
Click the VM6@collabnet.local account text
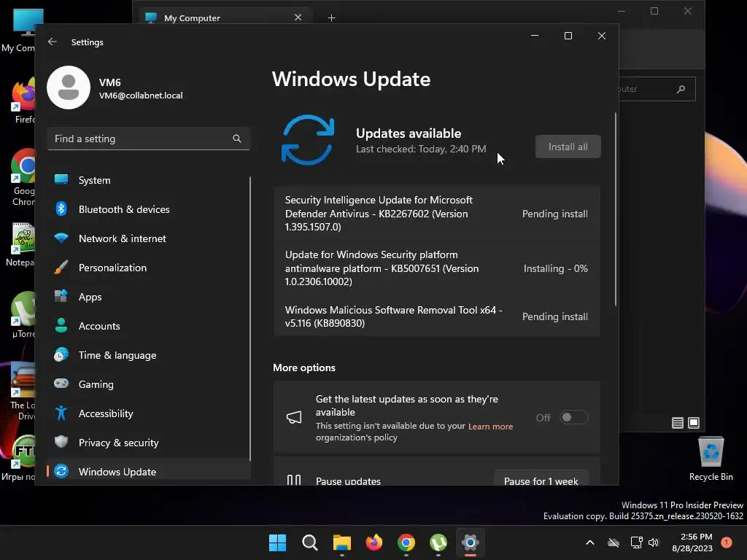pos(141,96)
